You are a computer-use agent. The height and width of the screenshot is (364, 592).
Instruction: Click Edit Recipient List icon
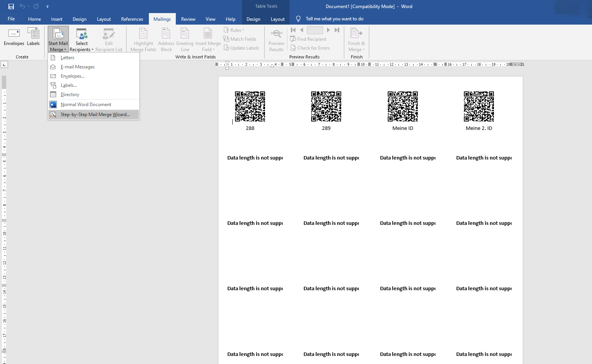coord(109,39)
